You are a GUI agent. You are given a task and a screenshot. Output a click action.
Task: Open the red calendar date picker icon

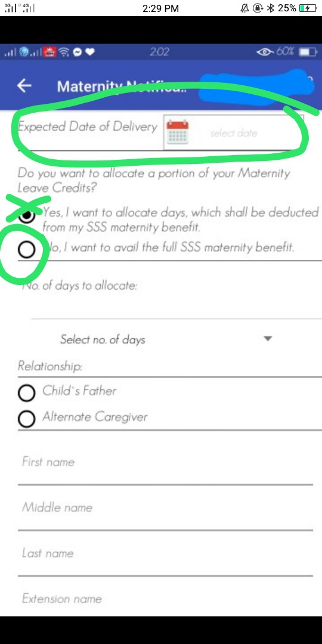[x=178, y=132]
